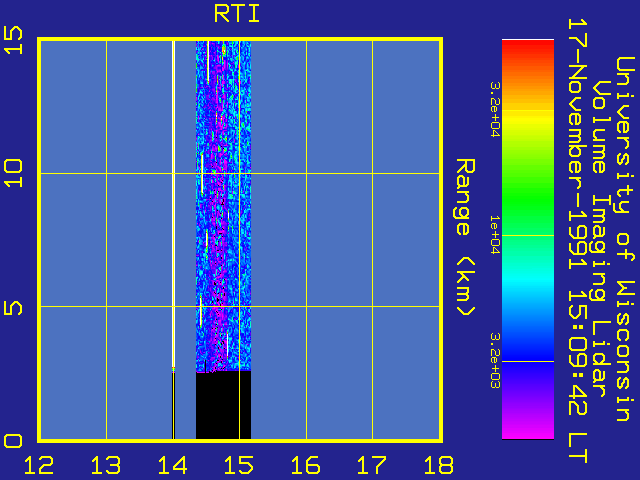Click range axis tick label 5
The image size is (640, 480).
click(13, 308)
